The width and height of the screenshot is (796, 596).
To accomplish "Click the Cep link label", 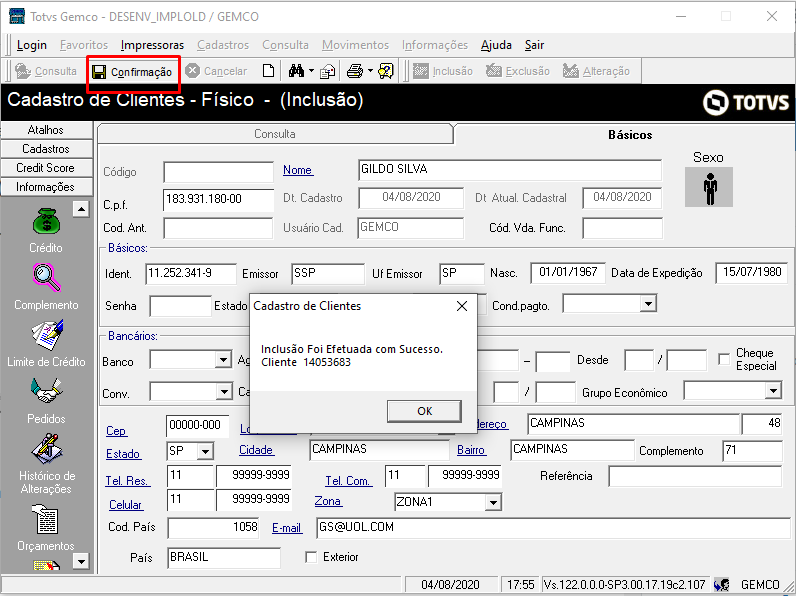I will 116,431.
